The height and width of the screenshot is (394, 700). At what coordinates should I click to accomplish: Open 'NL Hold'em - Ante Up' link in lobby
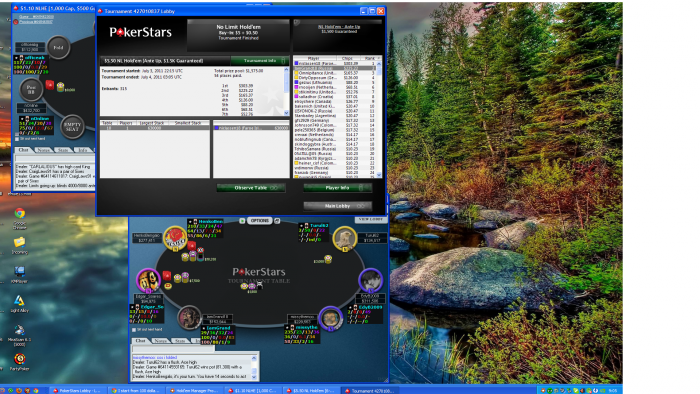(339, 27)
